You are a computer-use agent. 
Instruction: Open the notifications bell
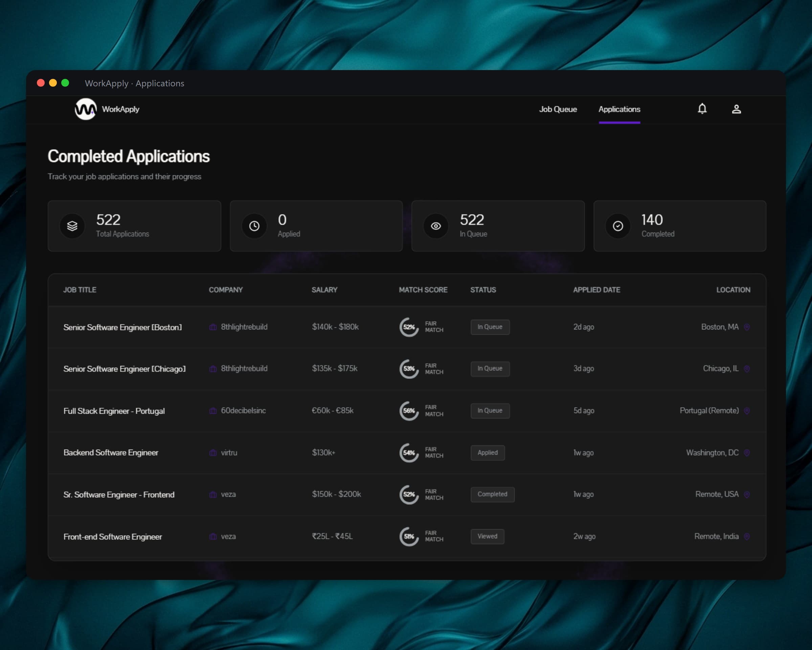tap(702, 109)
